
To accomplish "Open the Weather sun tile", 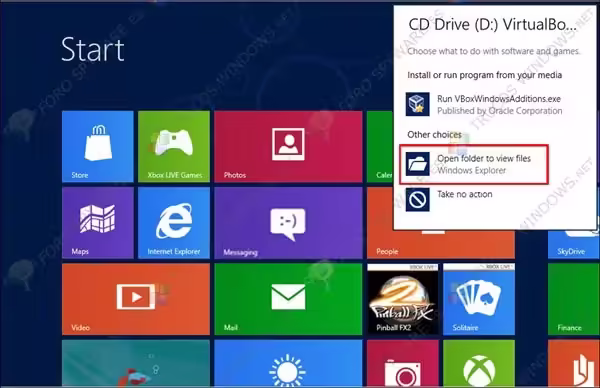I will [288, 363].
